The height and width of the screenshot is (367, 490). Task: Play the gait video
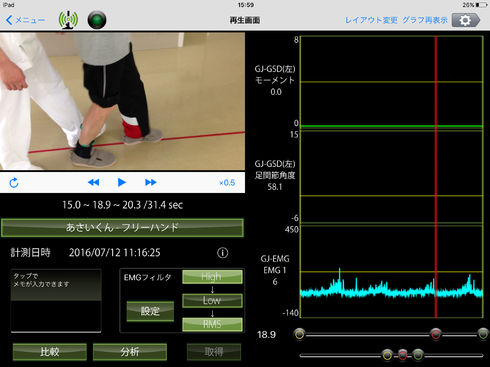(x=122, y=182)
